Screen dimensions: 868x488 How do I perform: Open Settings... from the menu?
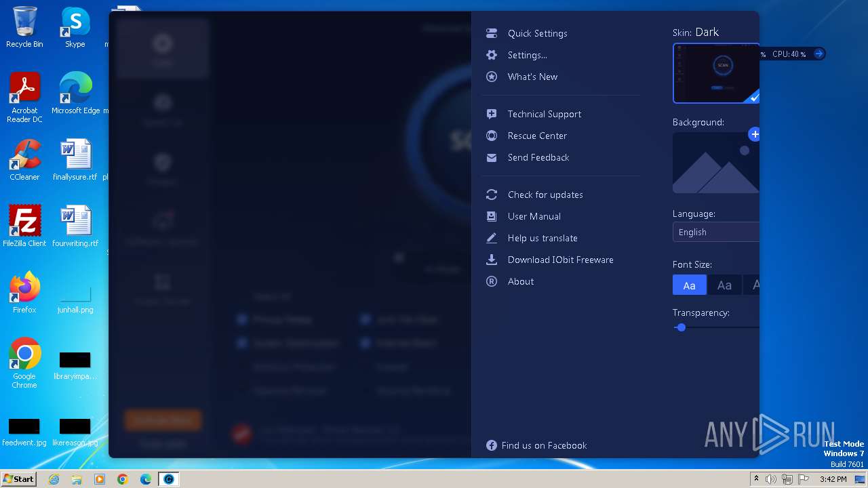(x=527, y=55)
